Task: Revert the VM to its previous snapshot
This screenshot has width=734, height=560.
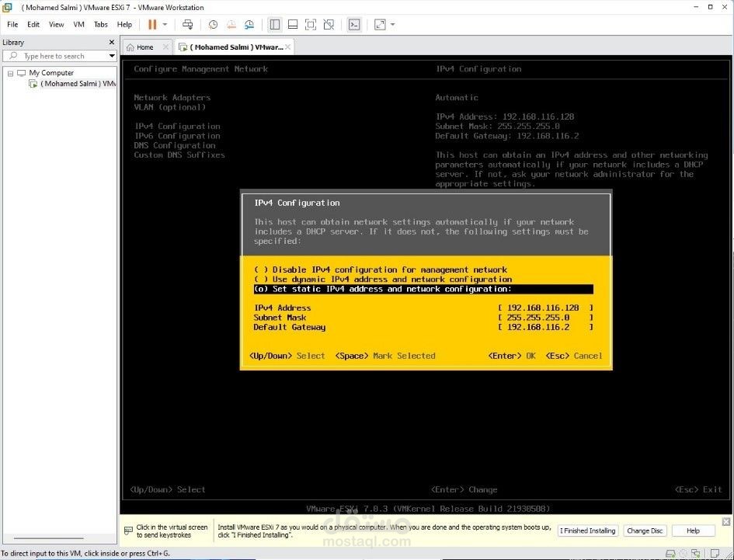Action: point(231,24)
